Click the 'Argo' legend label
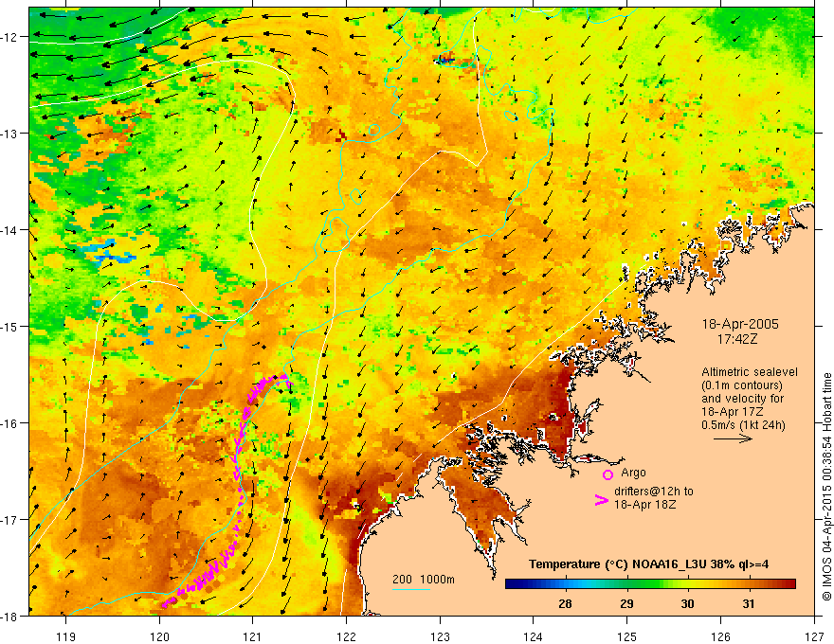This screenshot has width=834, height=644. point(633,473)
